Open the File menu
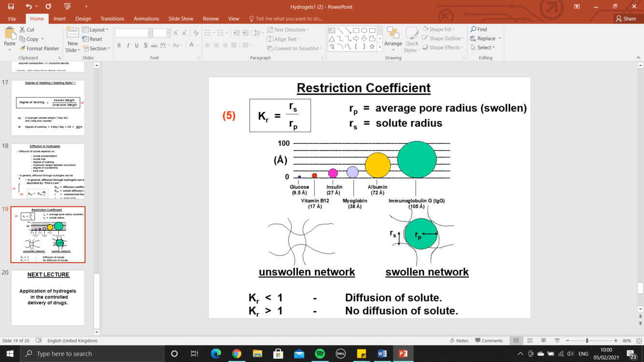 tap(12, 18)
